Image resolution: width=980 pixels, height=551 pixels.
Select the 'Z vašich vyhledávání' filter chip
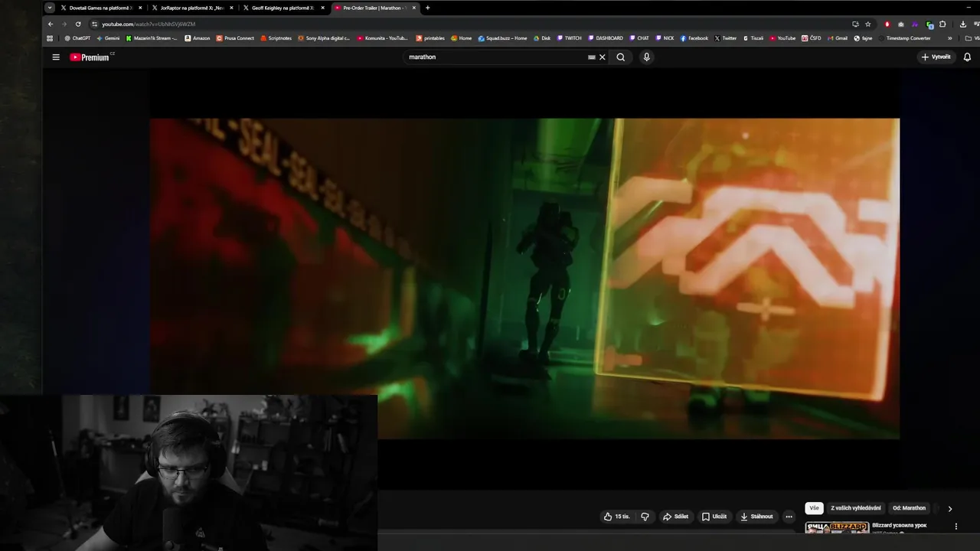coord(855,508)
